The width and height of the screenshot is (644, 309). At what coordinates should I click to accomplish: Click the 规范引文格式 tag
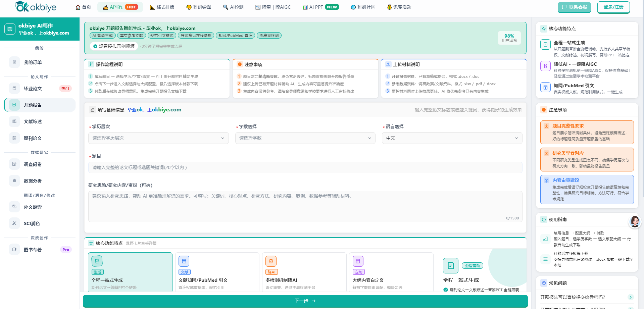(162, 36)
